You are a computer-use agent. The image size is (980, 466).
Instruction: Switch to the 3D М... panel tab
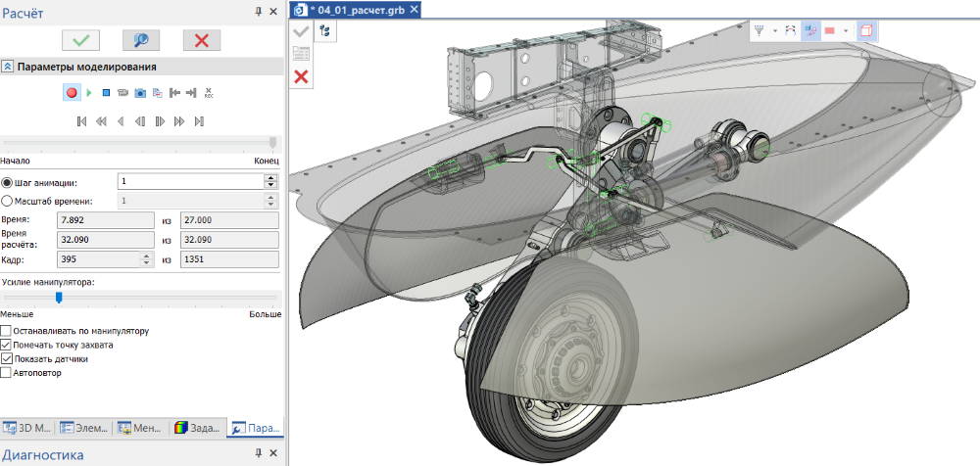tap(27, 428)
